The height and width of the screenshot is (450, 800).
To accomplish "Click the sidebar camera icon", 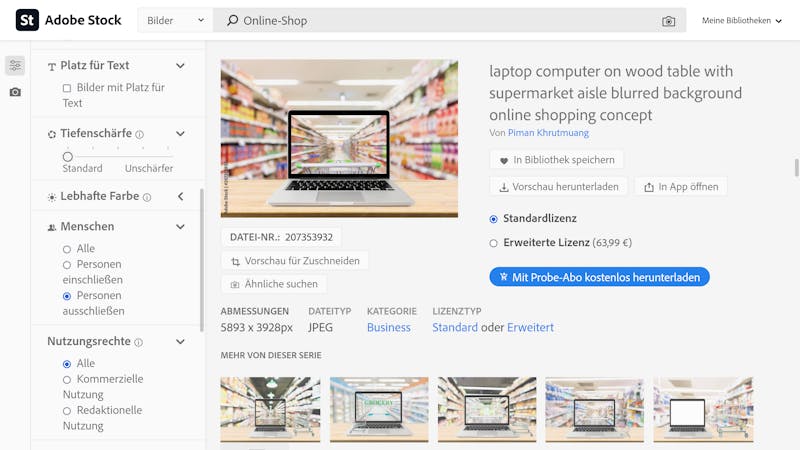I will click(x=15, y=92).
